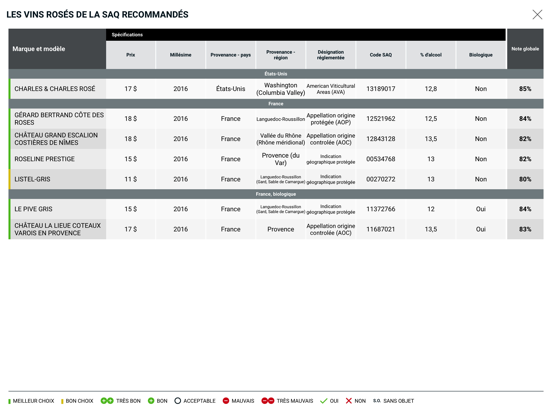Click the États-Unis country cell for Charles & Charles
Image resolution: width=552 pixels, height=414 pixels.
(231, 89)
